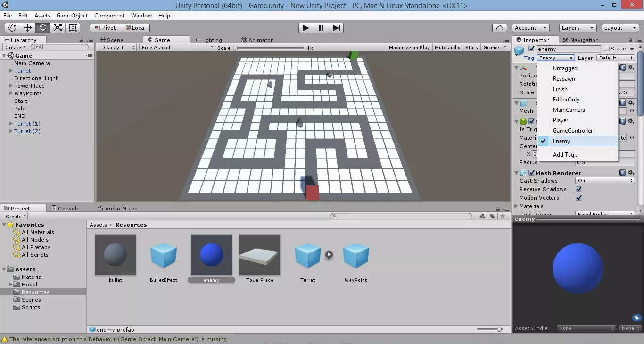644x344 pixels.
Task: Disable the Receive Shadows checkbox
Action: tap(578, 189)
